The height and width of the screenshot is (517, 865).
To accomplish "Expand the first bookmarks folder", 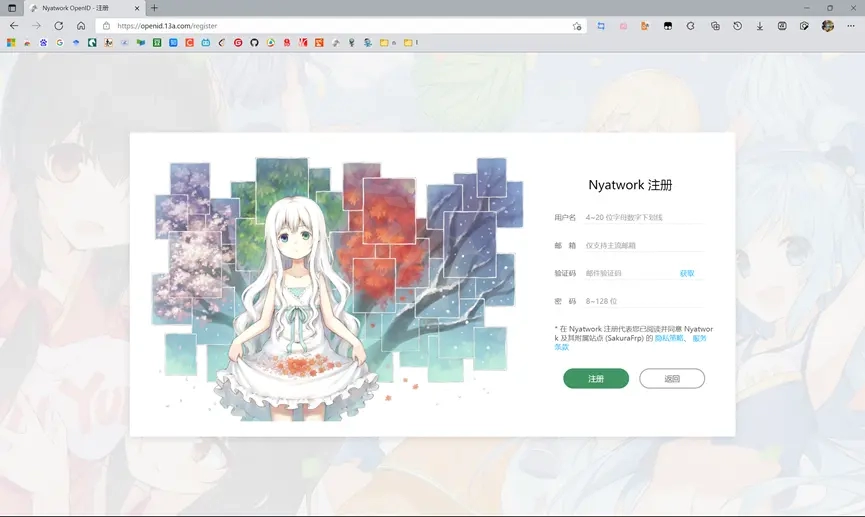I will (x=385, y=43).
